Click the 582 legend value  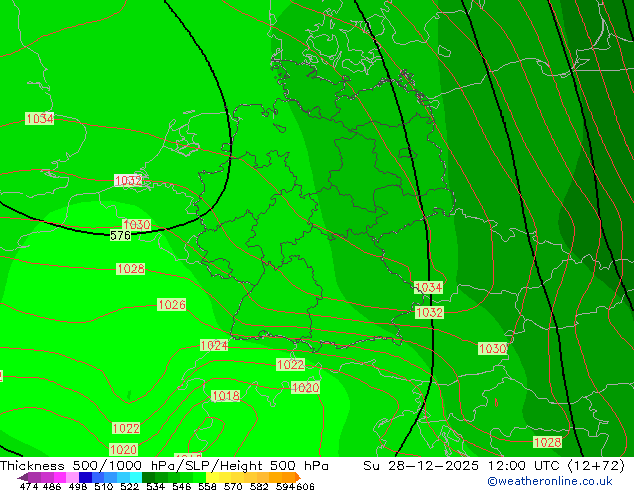[x=259, y=486]
